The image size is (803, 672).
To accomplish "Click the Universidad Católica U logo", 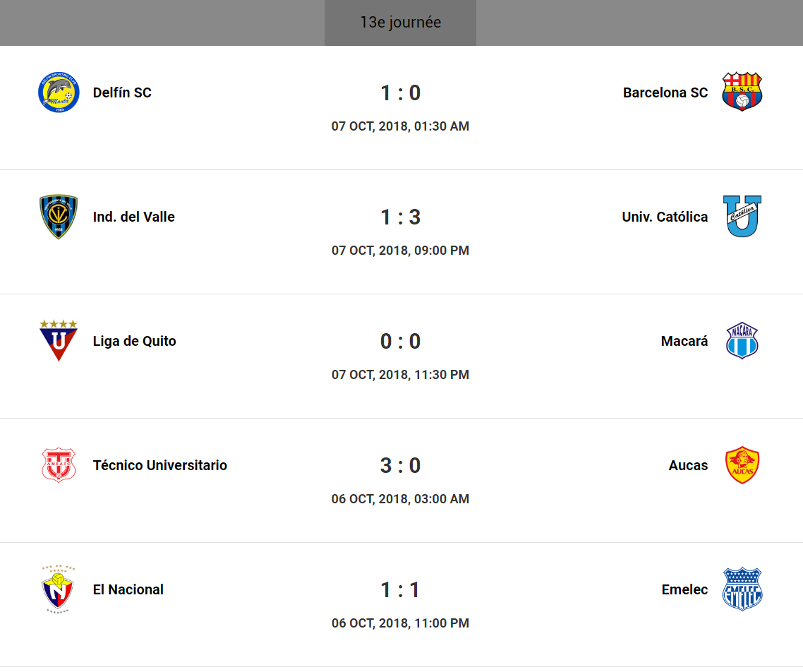I will (x=742, y=217).
